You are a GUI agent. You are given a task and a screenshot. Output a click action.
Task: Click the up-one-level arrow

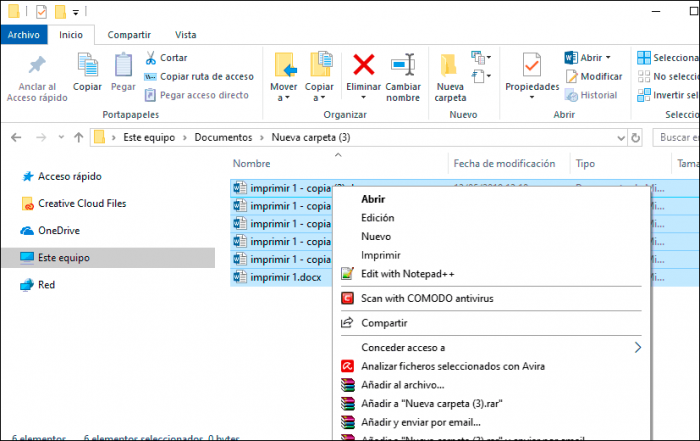tap(79, 137)
